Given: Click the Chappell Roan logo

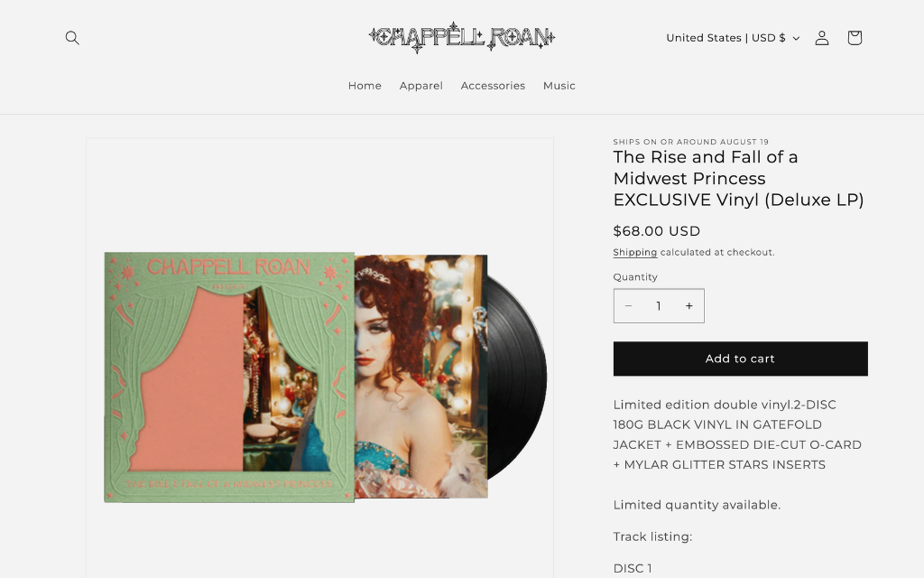Looking at the screenshot, I should pyautogui.click(x=461, y=38).
